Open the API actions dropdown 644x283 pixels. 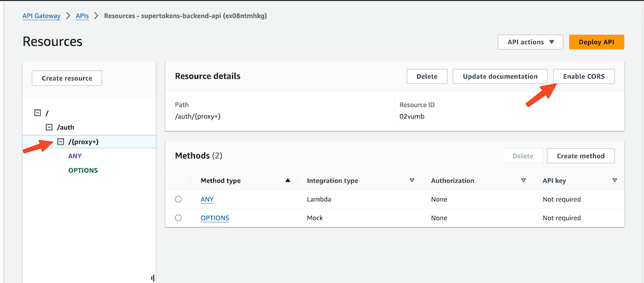pos(531,42)
